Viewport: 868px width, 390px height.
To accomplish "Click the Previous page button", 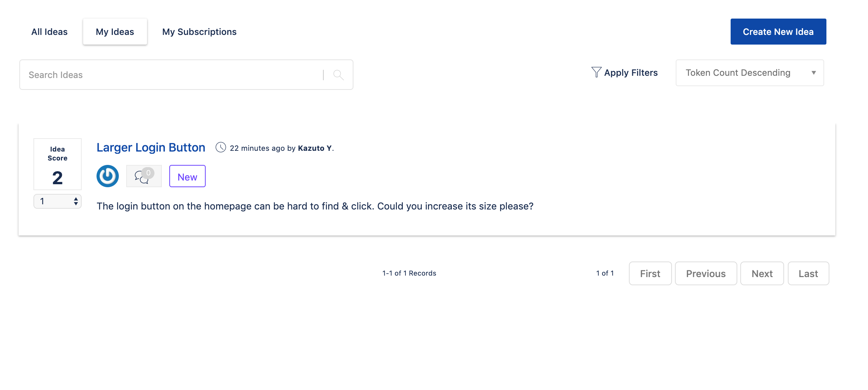I will tap(706, 273).
